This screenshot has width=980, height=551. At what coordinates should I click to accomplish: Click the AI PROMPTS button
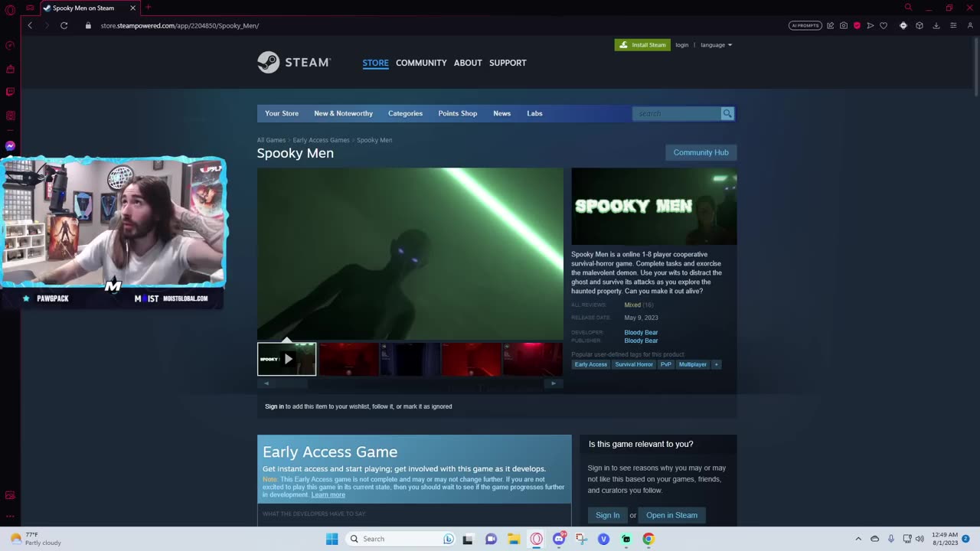pos(805,25)
